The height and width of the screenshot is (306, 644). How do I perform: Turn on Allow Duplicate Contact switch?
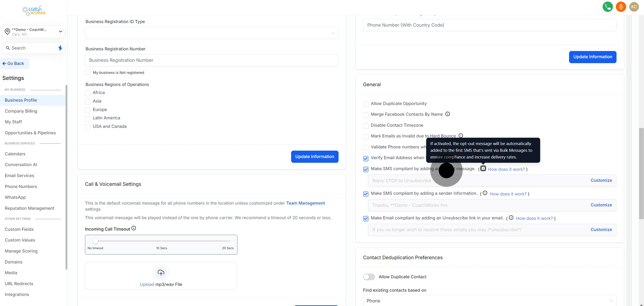(369, 277)
